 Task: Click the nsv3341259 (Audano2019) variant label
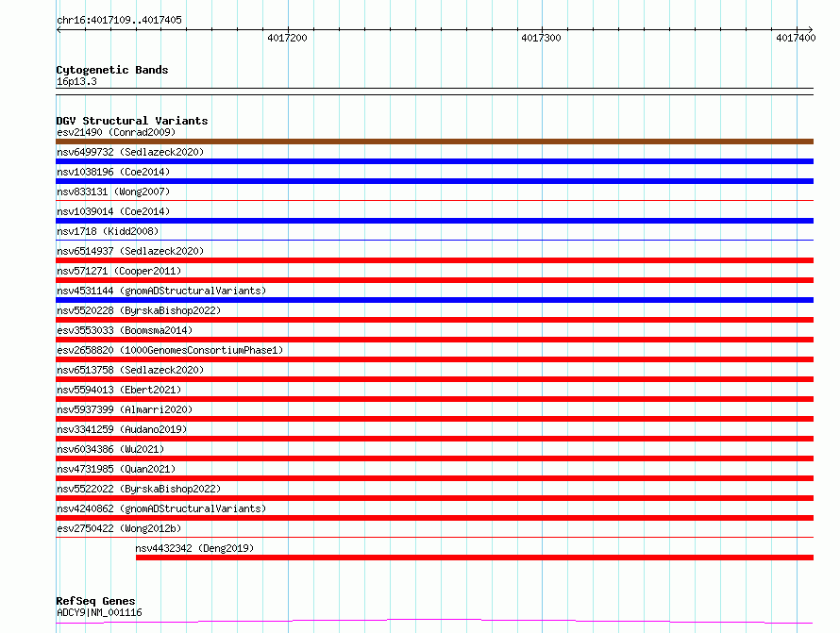122,429
